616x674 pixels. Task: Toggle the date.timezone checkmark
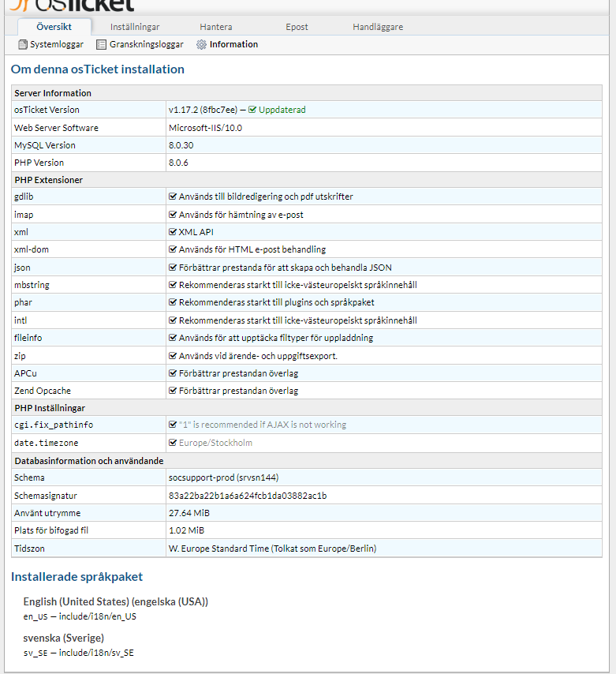[172, 442]
